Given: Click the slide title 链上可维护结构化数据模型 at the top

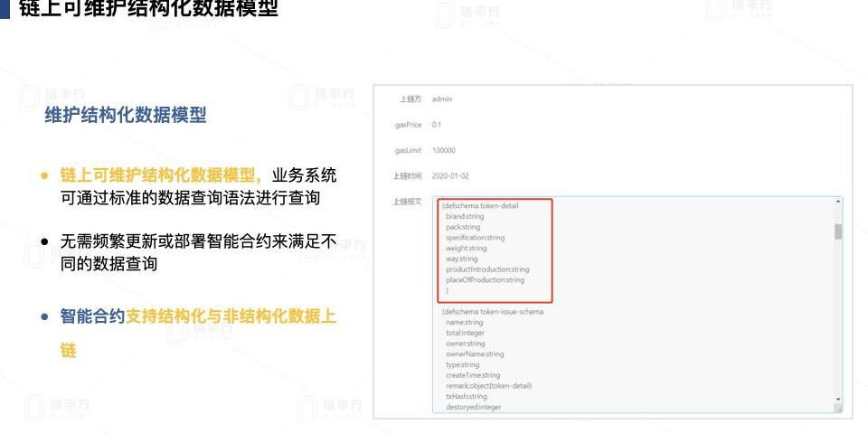Looking at the screenshot, I should click(x=149, y=8).
